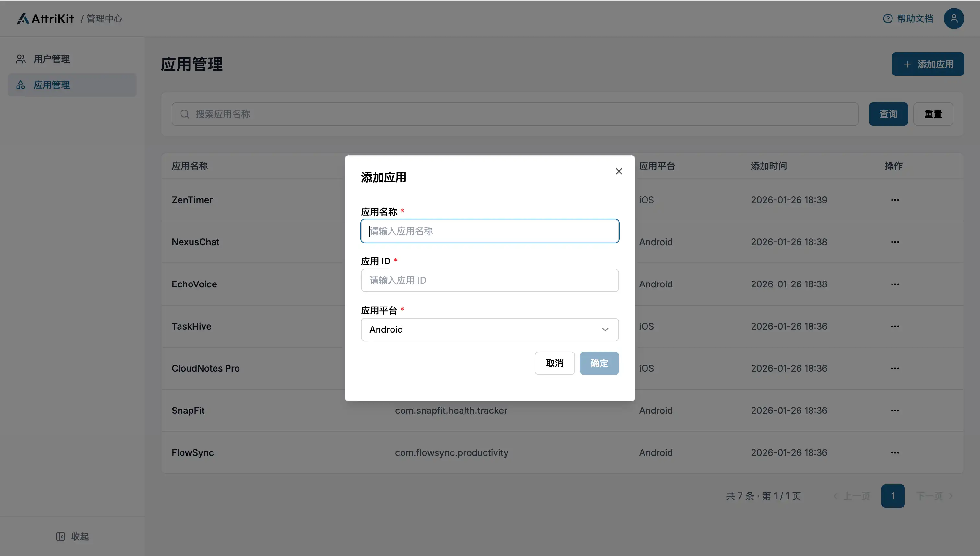Open more actions for SnapFit row
This screenshot has height=556, width=980.
click(x=895, y=411)
